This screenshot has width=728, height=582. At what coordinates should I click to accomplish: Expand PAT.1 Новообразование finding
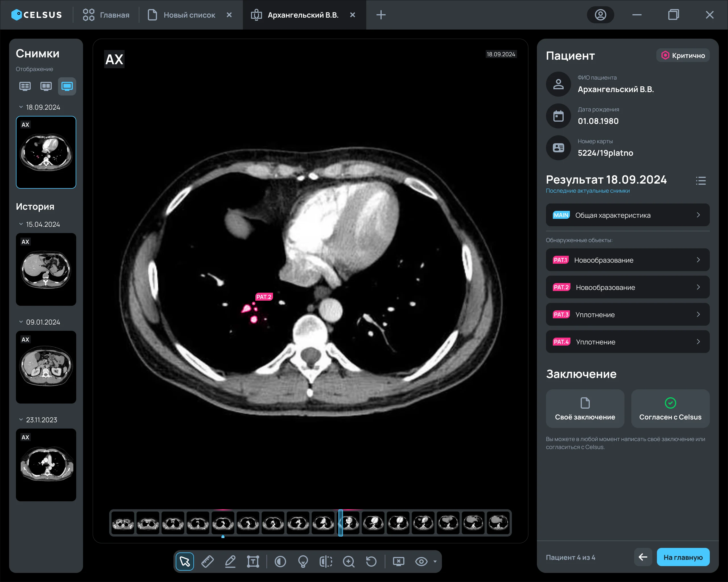pos(628,260)
